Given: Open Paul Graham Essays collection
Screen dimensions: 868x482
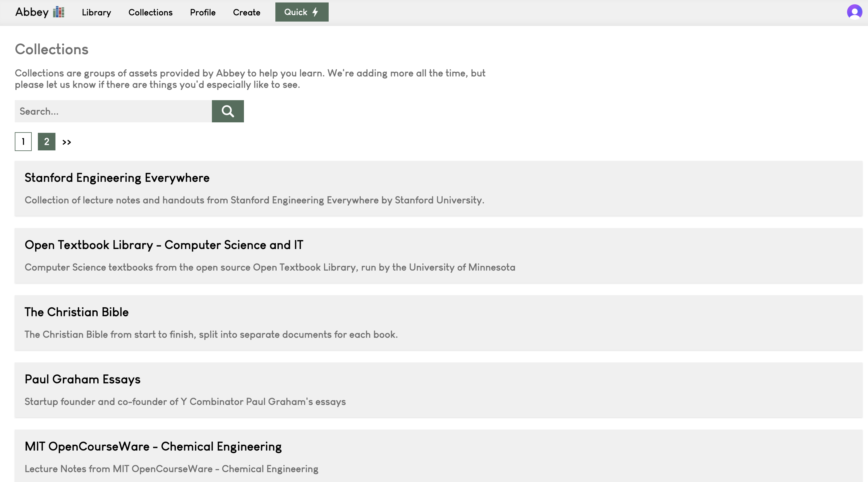Looking at the screenshot, I should coord(83,379).
